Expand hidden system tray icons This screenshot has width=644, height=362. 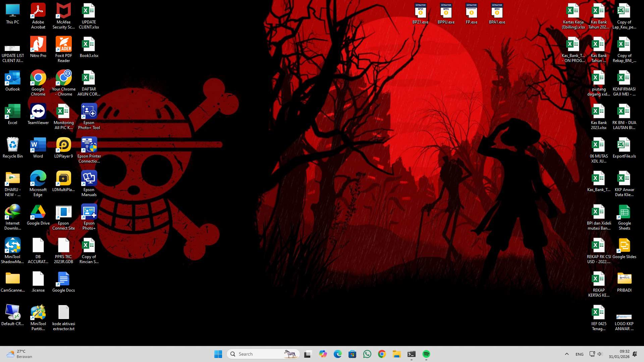click(567, 354)
